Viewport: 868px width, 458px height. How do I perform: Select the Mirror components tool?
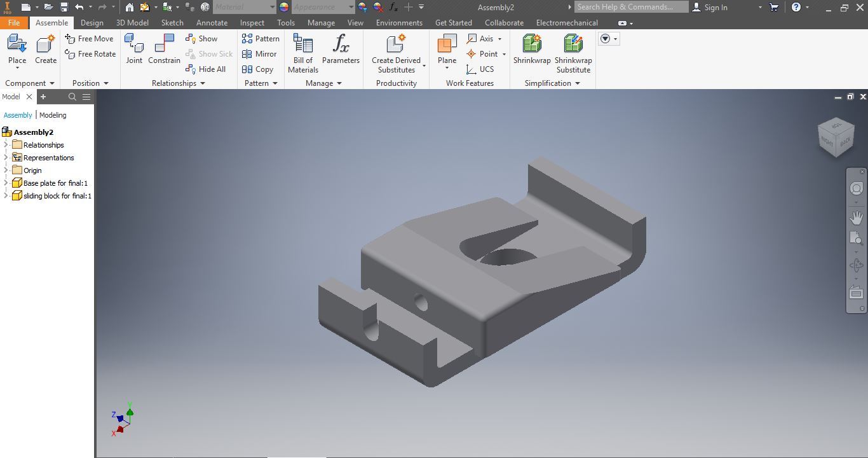pyautogui.click(x=259, y=54)
